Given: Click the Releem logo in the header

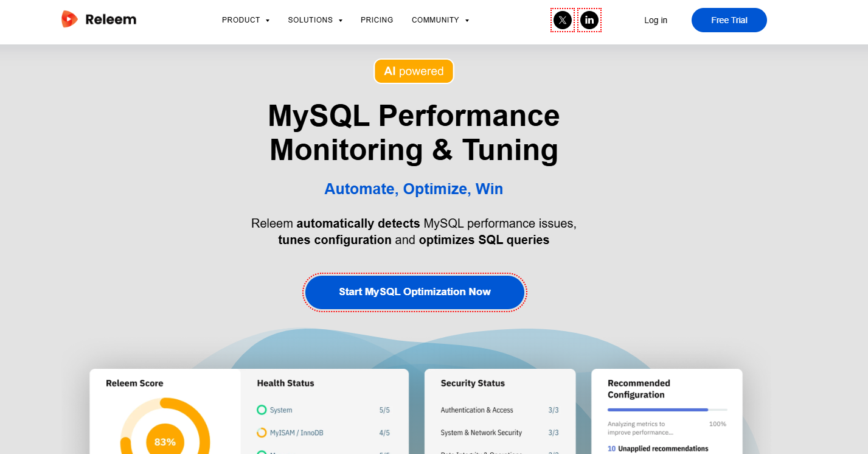Looking at the screenshot, I should click(x=99, y=19).
